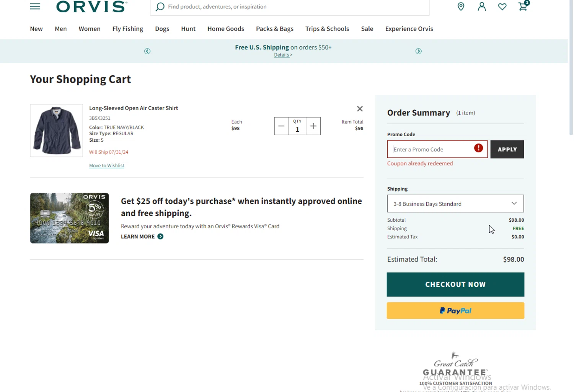Open the Sale menu

(367, 29)
